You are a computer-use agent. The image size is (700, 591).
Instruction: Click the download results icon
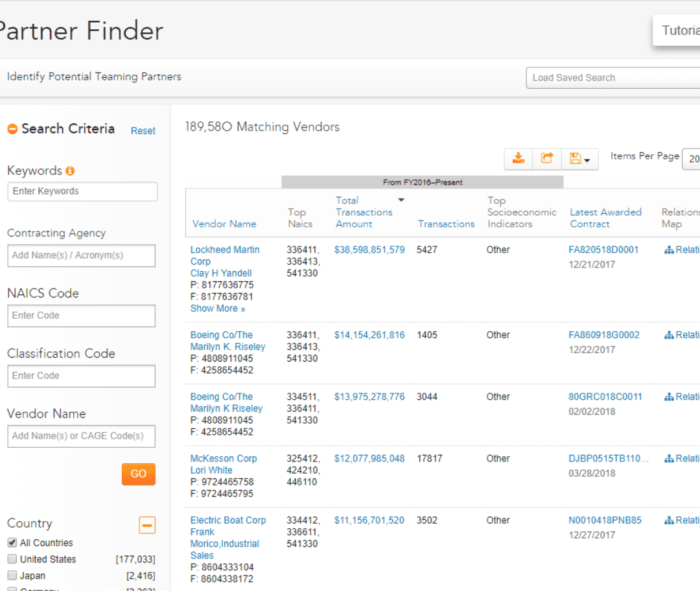pos(519,158)
